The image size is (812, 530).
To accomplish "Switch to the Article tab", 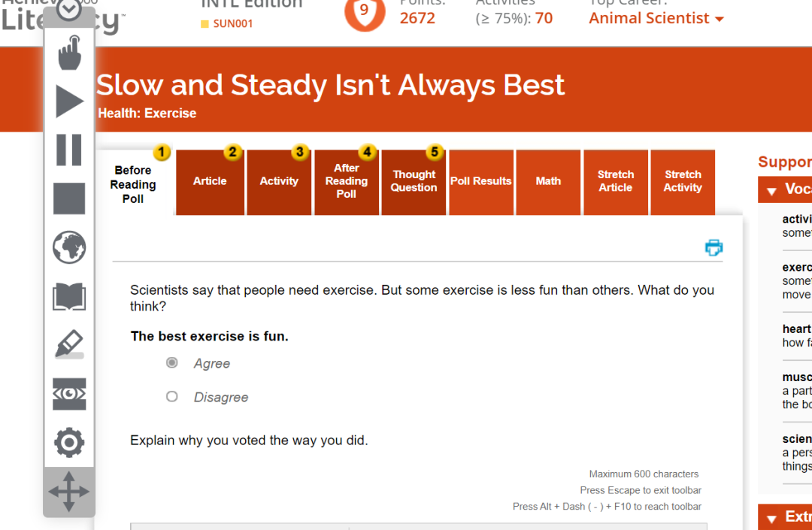I will (210, 182).
